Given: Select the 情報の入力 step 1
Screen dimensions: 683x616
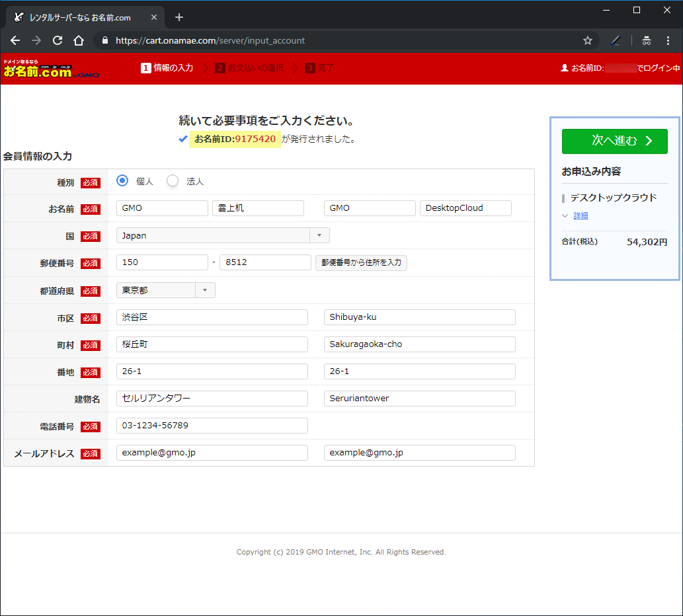Looking at the screenshot, I should (x=167, y=68).
